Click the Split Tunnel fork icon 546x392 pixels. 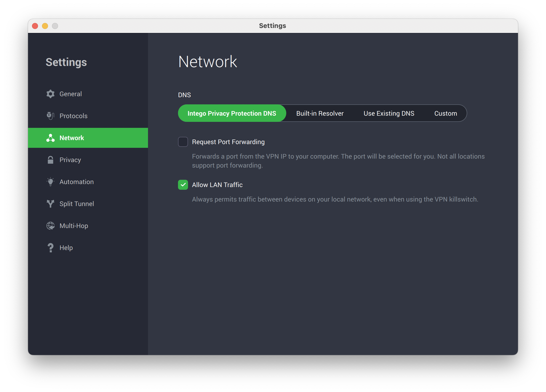[50, 204]
